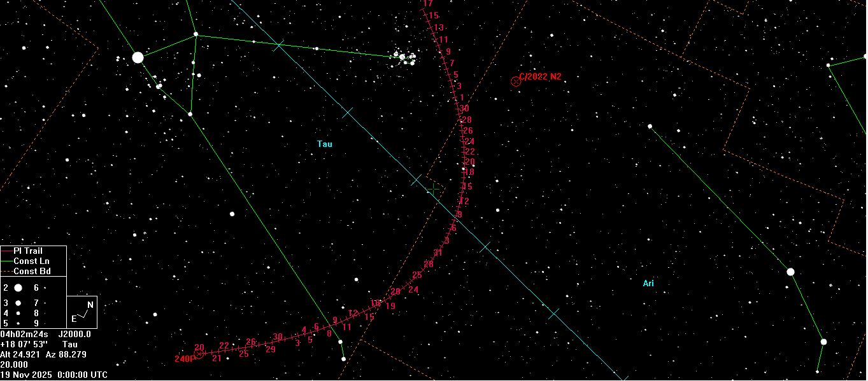Select the Pleiades star cluster
The image size is (868, 381).
click(404, 59)
